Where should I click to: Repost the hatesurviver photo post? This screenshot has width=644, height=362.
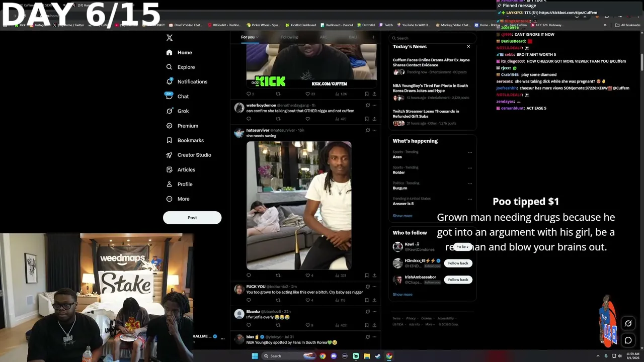[278, 276]
